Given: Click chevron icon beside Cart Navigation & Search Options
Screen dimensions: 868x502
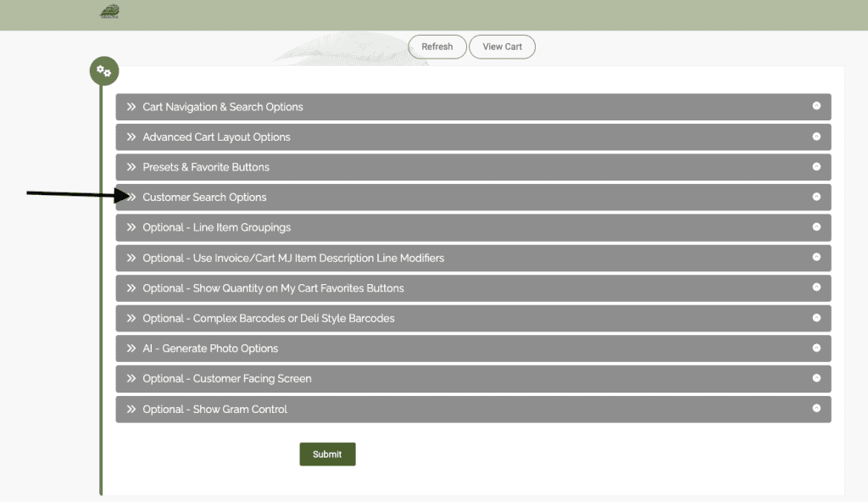Looking at the screenshot, I should [131, 107].
